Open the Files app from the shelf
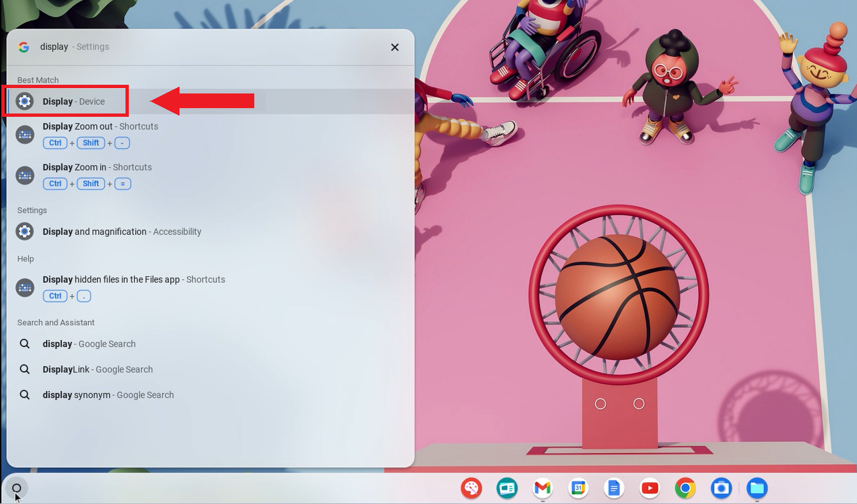857x504 pixels. point(757,489)
